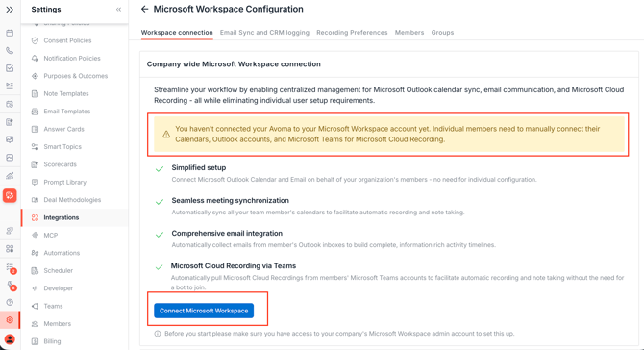Click 'Company wide Microsoft Workspace connection' heading
The image size is (644, 350).
pos(234,64)
